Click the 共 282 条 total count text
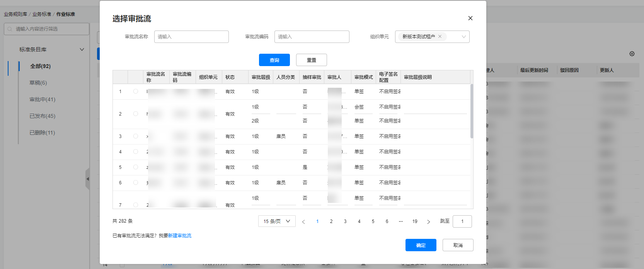Viewport: 644px width, 269px height. 123,221
